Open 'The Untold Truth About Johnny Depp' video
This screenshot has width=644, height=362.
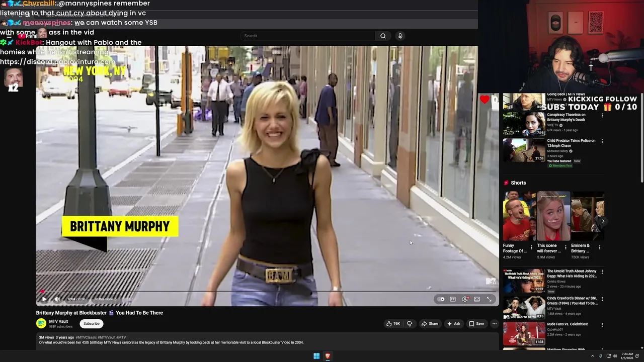(572, 274)
